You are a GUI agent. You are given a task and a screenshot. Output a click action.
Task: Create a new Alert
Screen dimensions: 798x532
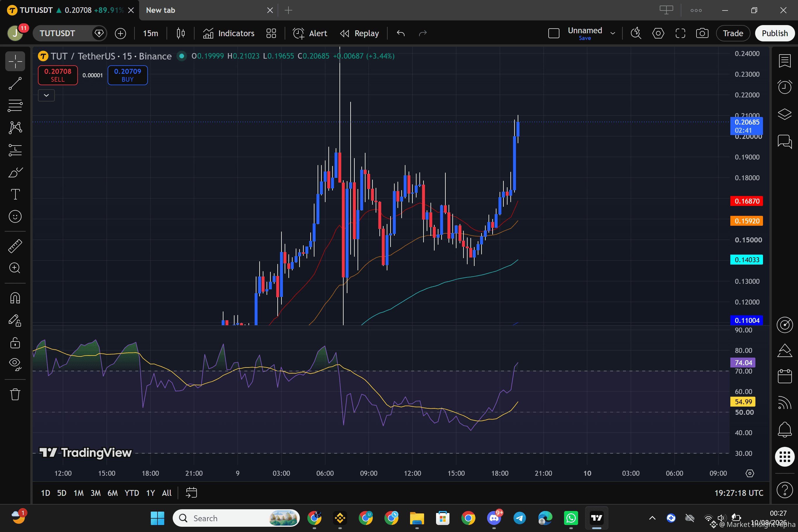pyautogui.click(x=310, y=33)
